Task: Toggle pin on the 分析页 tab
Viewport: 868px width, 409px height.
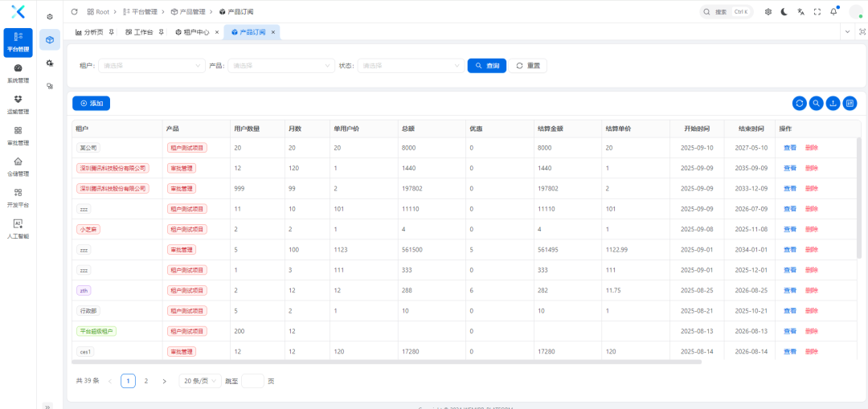Action: [111, 32]
